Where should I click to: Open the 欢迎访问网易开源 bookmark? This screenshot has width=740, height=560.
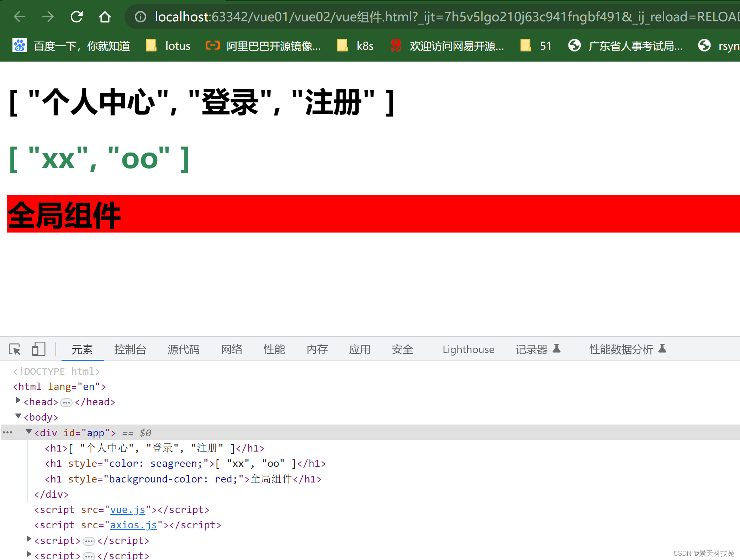coord(447,46)
